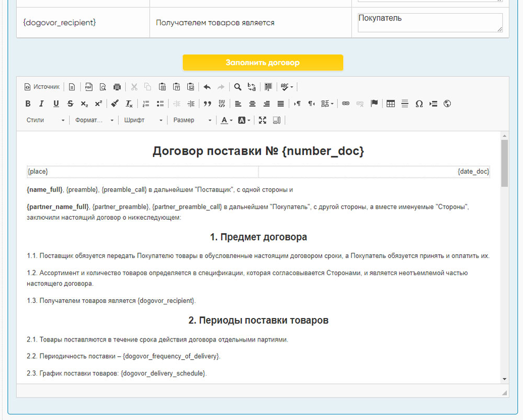Open the document preview icon
The width and height of the screenshot is (523, 420).
click(103, 87)
